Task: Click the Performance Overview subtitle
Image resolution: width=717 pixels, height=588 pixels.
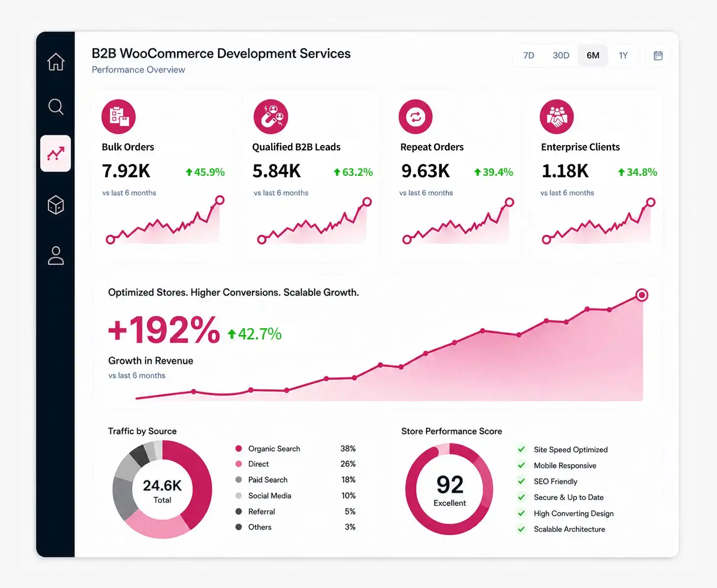Action: (x=138, y=70)
